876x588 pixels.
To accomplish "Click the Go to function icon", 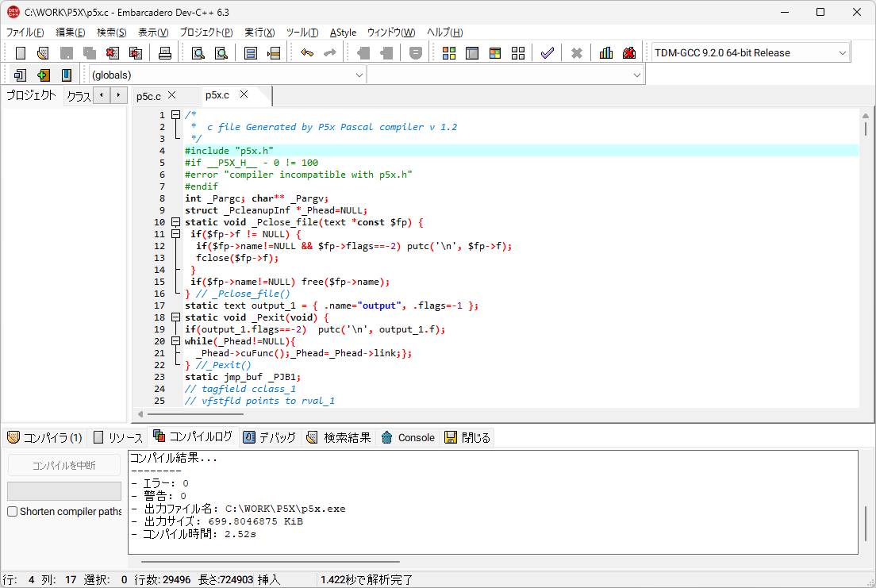I will click(250, 53).
